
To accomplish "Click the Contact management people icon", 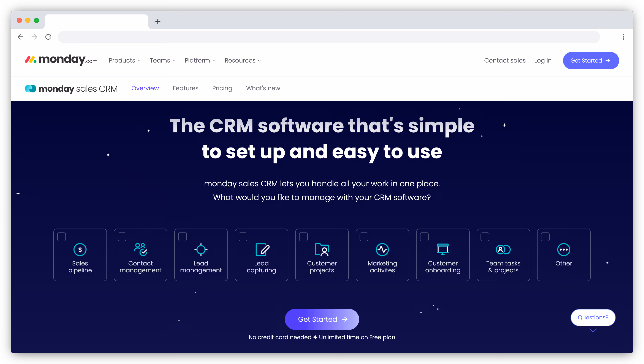I will [x=140, y=249].
